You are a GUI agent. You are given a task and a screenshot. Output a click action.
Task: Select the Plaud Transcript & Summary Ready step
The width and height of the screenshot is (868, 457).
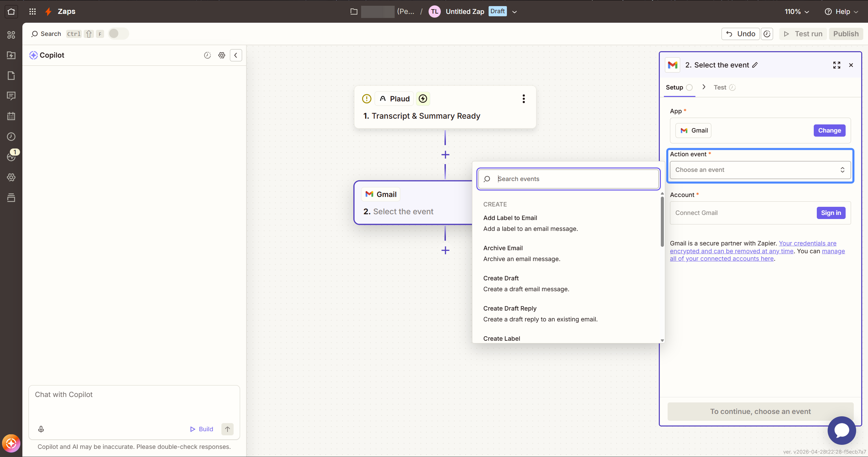[x=445, y=107]
